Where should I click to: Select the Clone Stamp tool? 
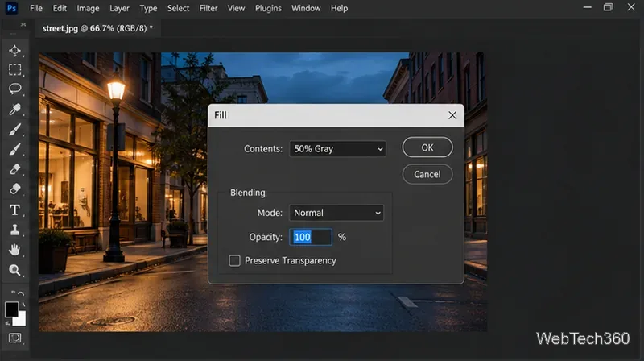point(14,230)
